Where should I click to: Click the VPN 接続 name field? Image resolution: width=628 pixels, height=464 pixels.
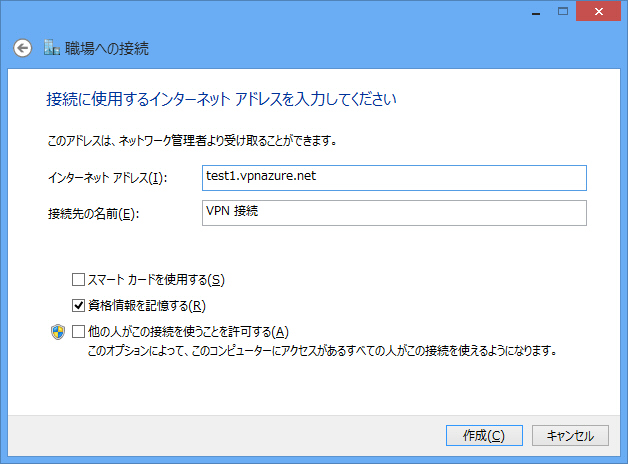coord(394,213)
